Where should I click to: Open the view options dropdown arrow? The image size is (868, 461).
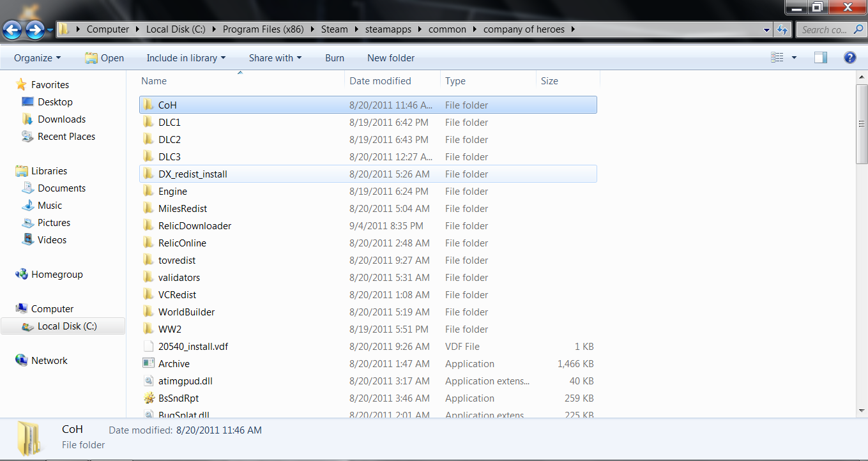click(x=794, y=57)
